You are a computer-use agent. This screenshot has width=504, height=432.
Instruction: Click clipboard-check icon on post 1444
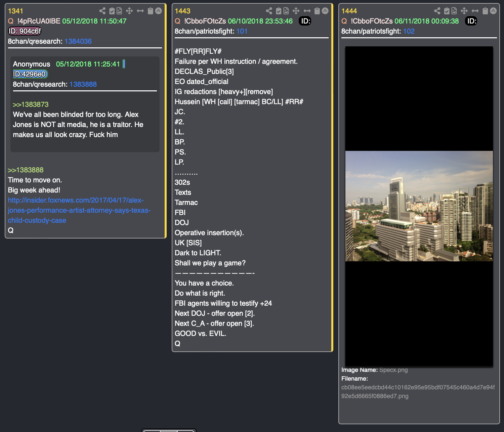(x=447, y=11)
